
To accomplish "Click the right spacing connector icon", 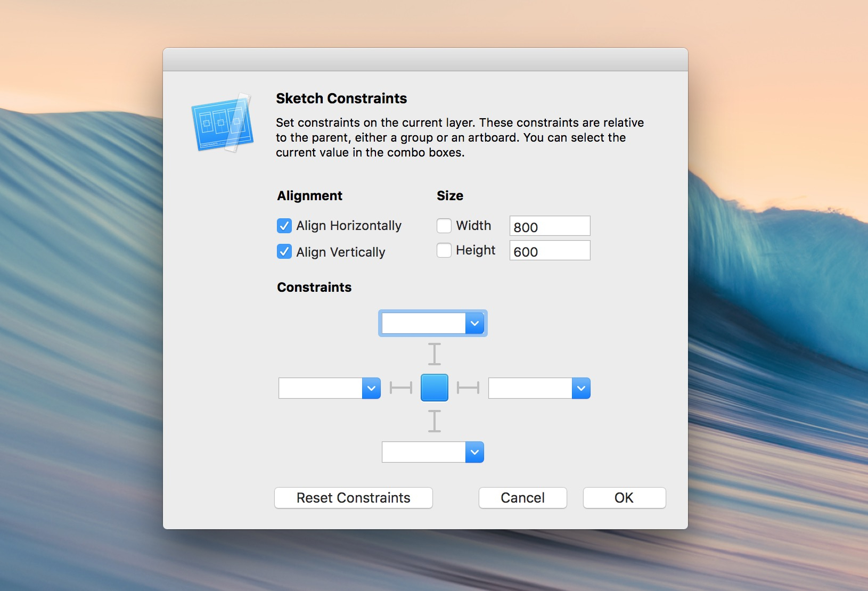I will 469,388.
